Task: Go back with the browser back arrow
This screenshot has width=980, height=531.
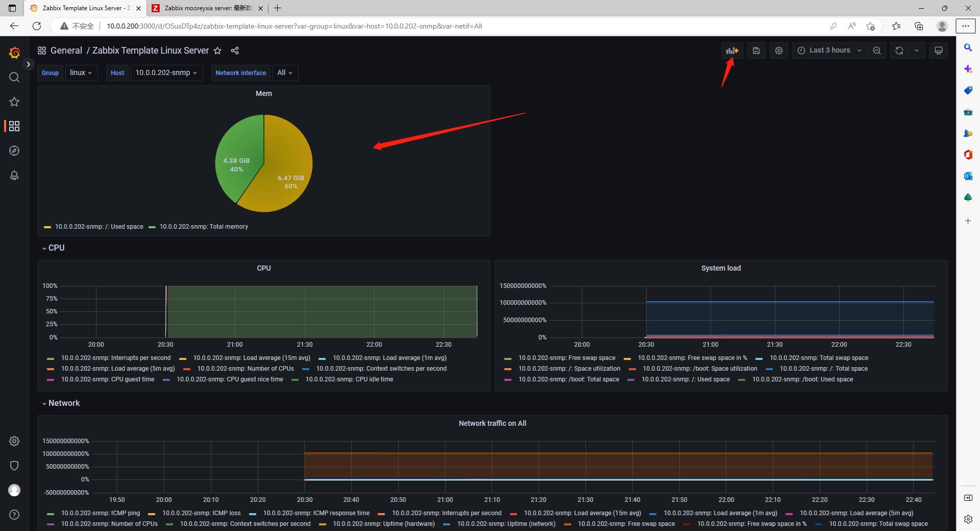Action: point(14,26)
